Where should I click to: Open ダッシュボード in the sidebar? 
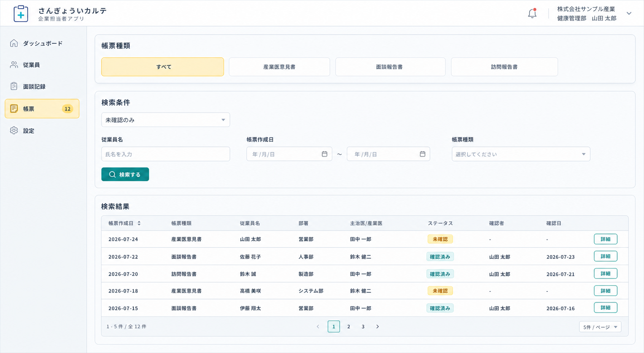click(43, 43)
